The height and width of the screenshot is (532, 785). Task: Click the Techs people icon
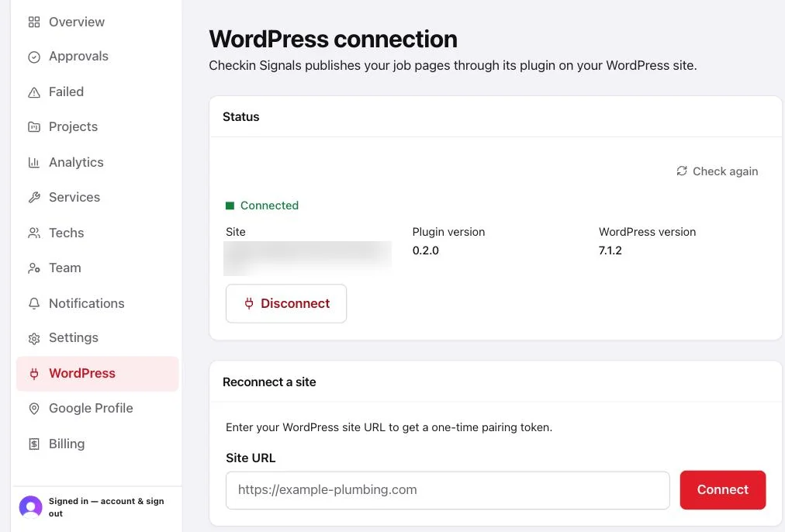coord(34,233)
